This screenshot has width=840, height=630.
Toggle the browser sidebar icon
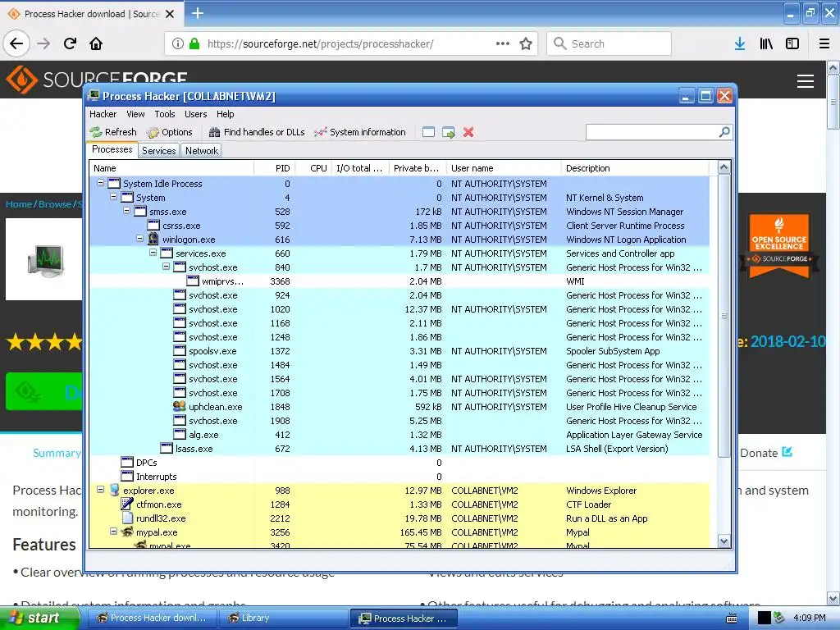(x=792, y=43)
